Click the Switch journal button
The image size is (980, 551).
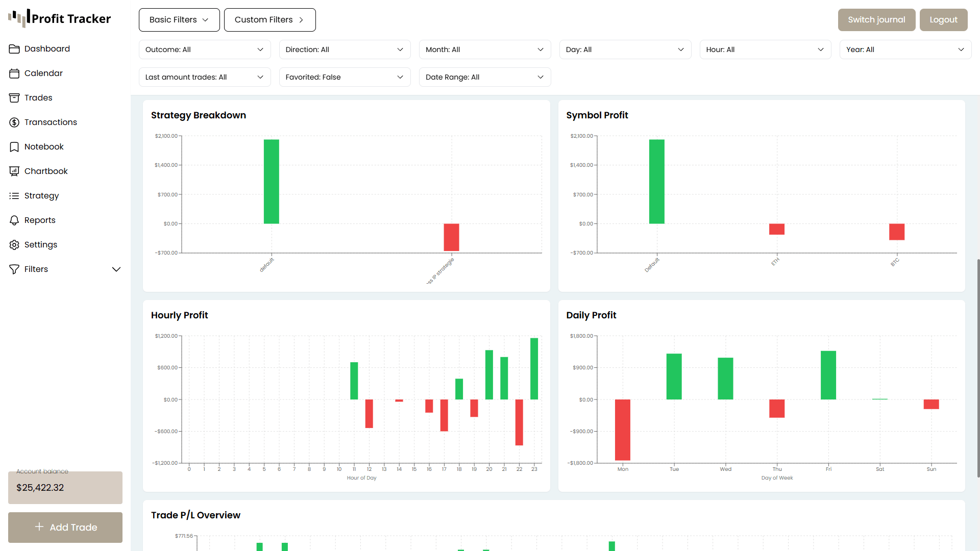(876, 19)
